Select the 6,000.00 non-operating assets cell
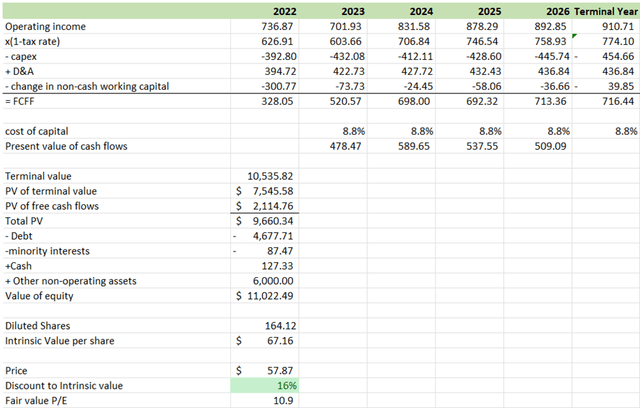The height and width of the screenshot is (408, 640). coord(264,281)
